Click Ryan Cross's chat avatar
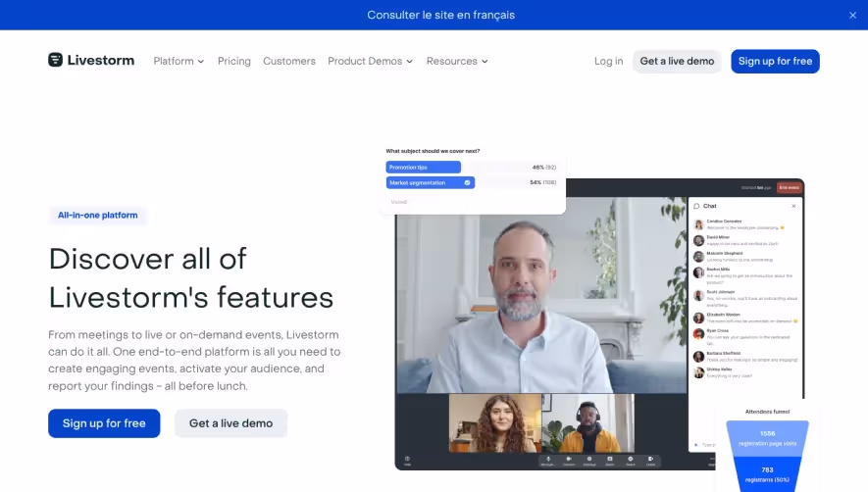This screenshot has width=868, height=492. pyautogui.click(x=698, y=334)
